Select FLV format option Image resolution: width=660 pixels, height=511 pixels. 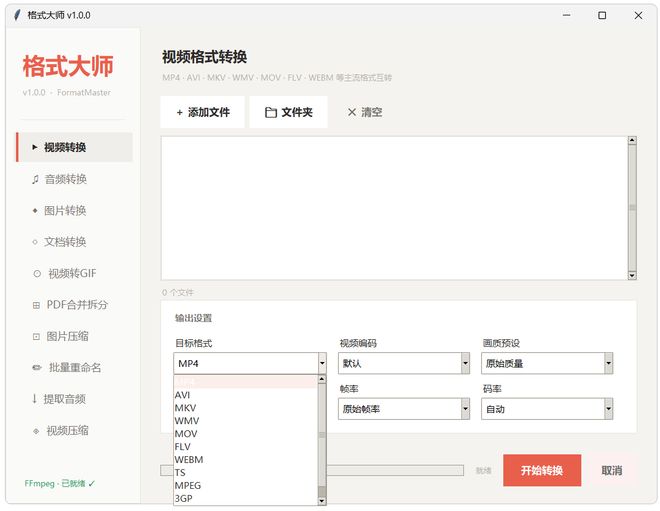click(246, 447)
